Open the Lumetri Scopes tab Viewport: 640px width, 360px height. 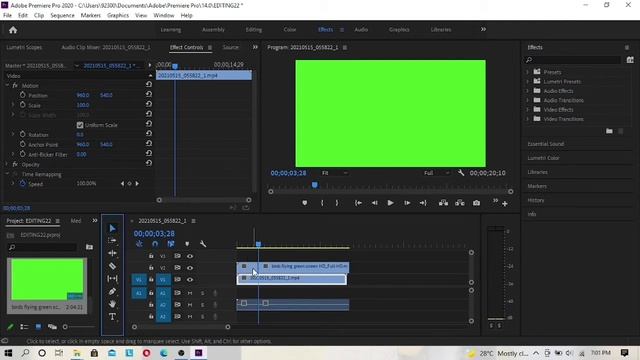(24, 47)
